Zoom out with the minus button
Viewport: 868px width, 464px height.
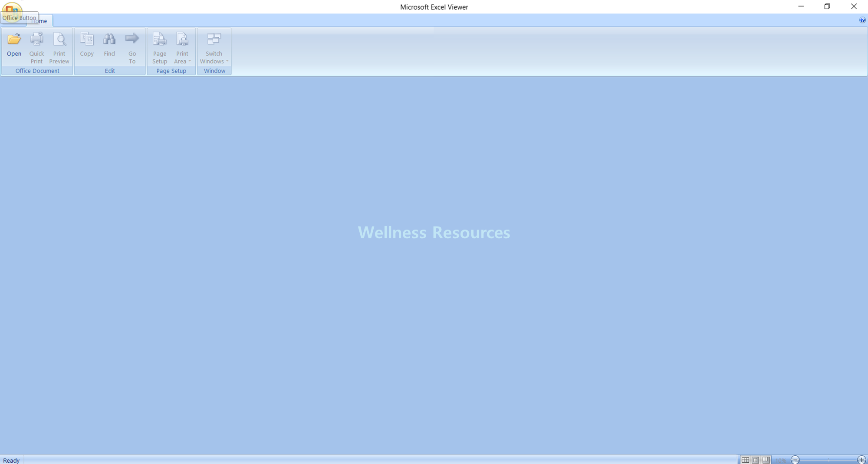(795, 460)
